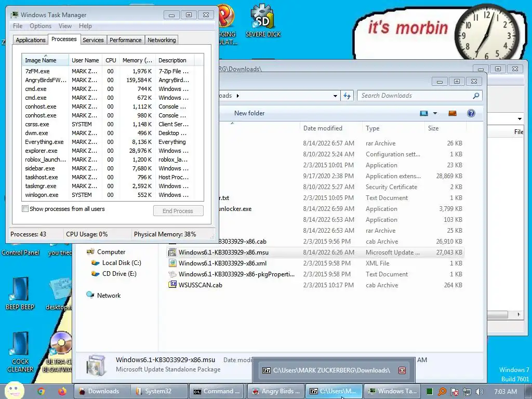This screenshot has width=532, height=399.
Task: Click the orange magnifier tray icon
Action: [x=442, y=392]
